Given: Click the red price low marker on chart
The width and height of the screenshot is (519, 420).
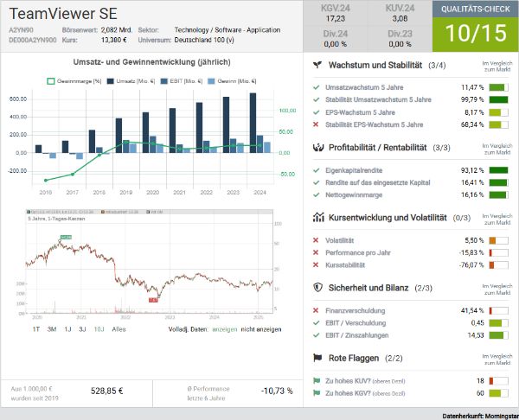Looking at the screenshot, I should coord(153,300).
